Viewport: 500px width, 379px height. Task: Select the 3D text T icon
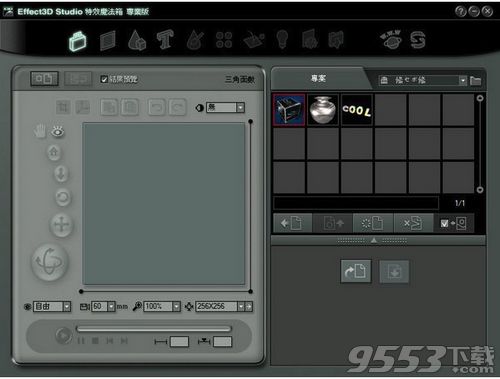click(x=165, y=40)
